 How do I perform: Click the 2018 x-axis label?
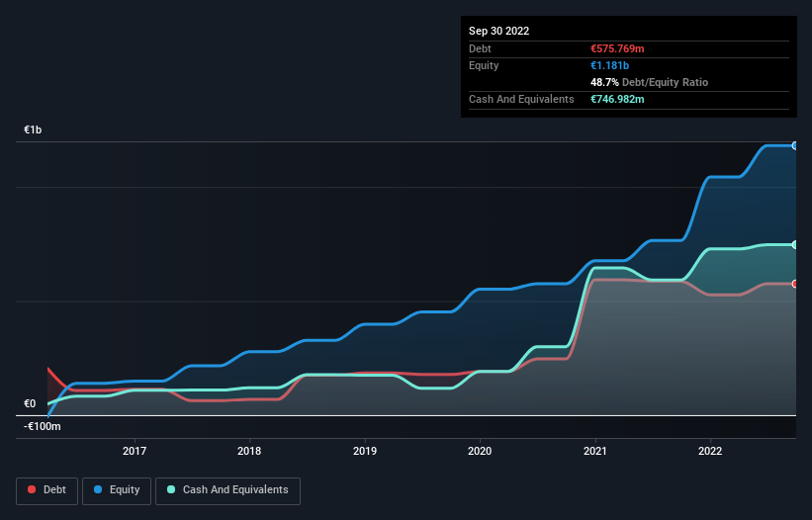(249, 451)
